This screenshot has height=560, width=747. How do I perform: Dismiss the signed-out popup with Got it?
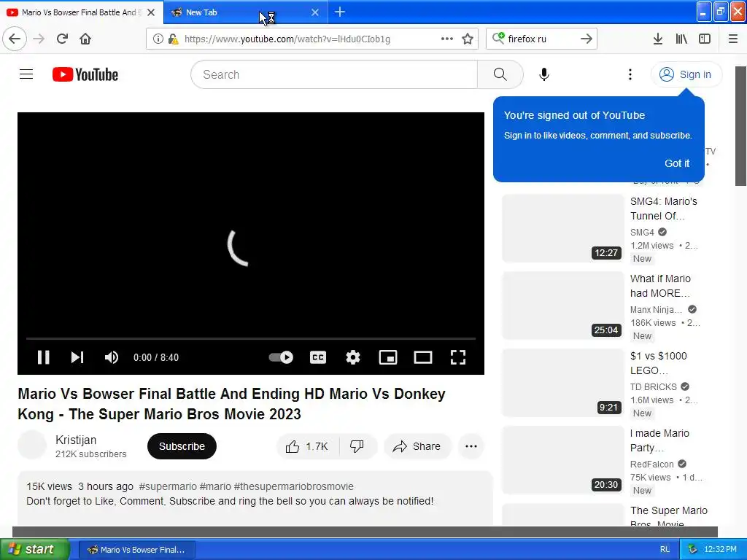click(676, 163)
